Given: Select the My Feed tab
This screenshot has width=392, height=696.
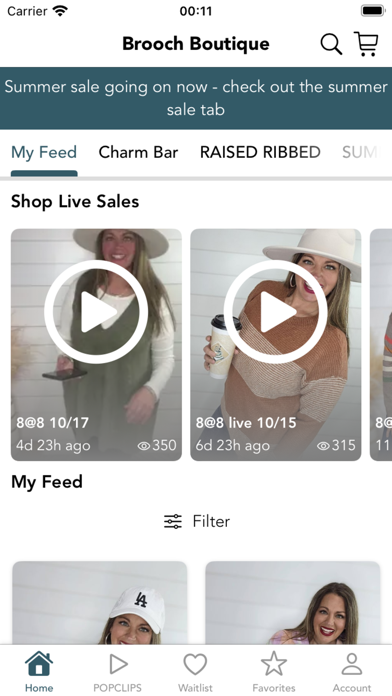Looking at the screenshot, I should pyautogui.click(x=44, y=152).
